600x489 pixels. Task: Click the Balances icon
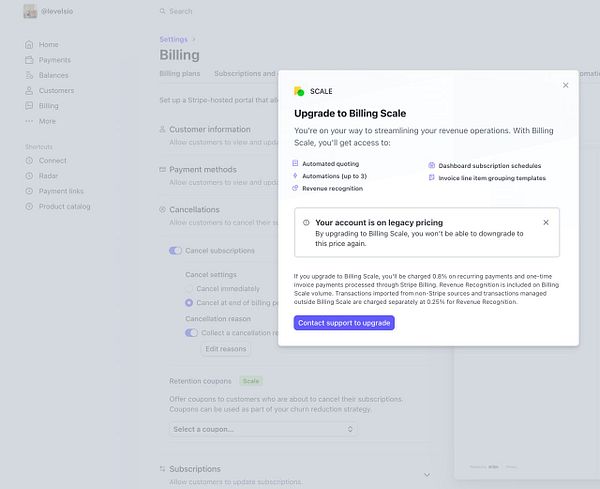29,75
